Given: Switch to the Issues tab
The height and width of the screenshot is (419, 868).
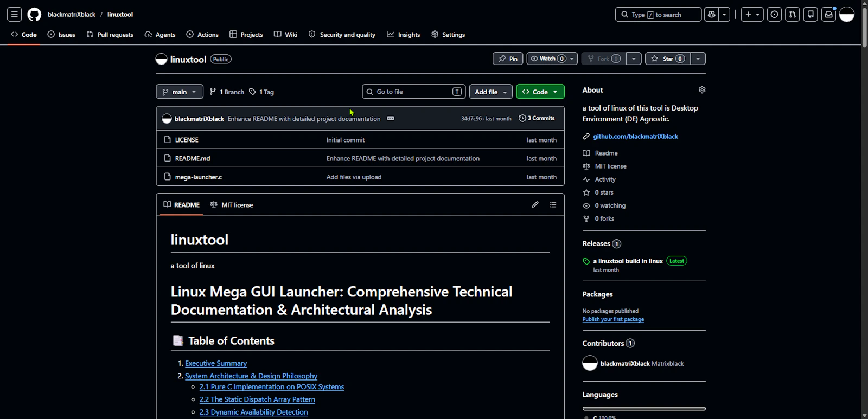Looking at the screenshot, I should pyautogui.click(x=61, y=34).
